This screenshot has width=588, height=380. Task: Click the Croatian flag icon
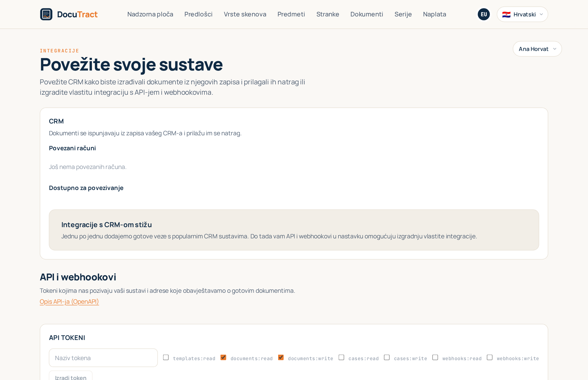point(506,14)
